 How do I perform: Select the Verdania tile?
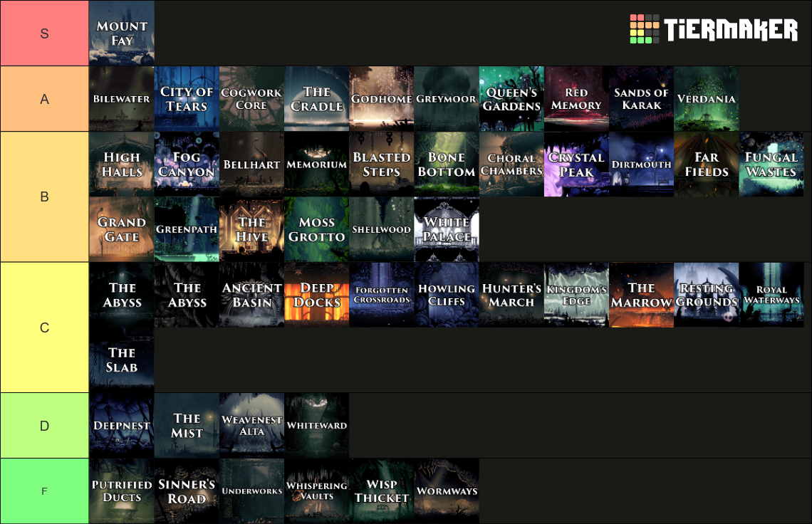point(707,98)
